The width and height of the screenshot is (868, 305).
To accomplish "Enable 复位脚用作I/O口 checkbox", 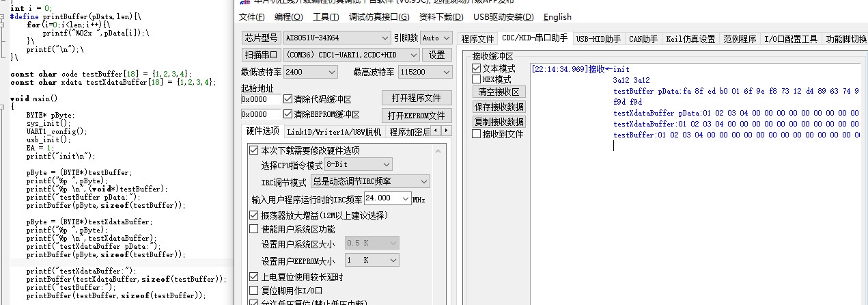I will pos(254,290).
